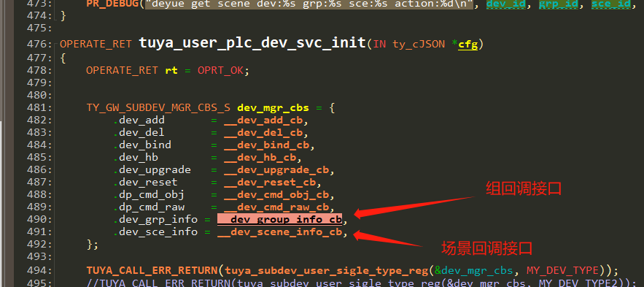644x287 pixels.
Task: Click line number 491
Action: [39, 232]
